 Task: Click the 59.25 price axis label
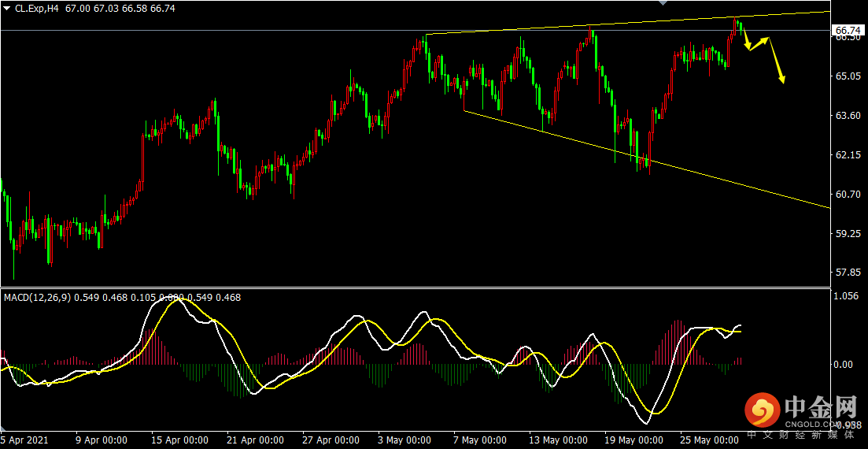pos(847,234)
